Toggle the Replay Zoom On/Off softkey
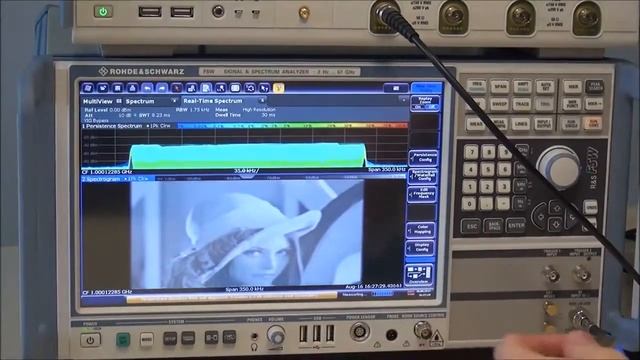This screenshot has height=360, width=640. point(425,103)
